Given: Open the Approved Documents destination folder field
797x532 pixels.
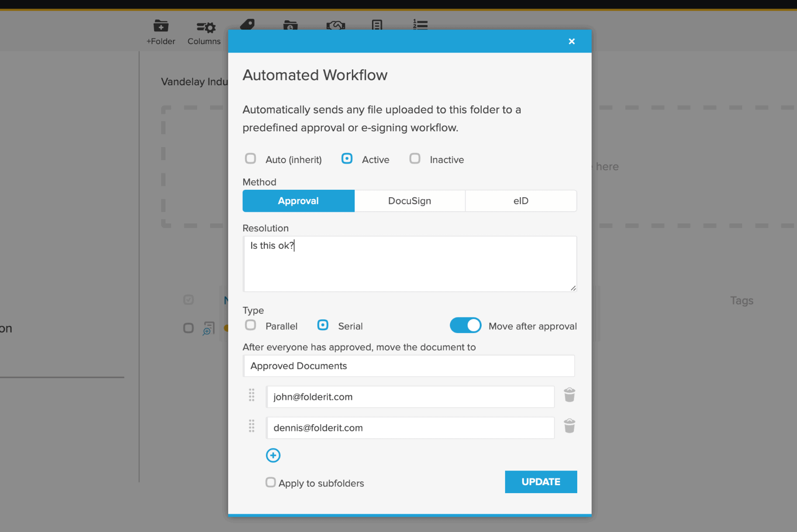Looking at the screenshot, I should point(408,366).
